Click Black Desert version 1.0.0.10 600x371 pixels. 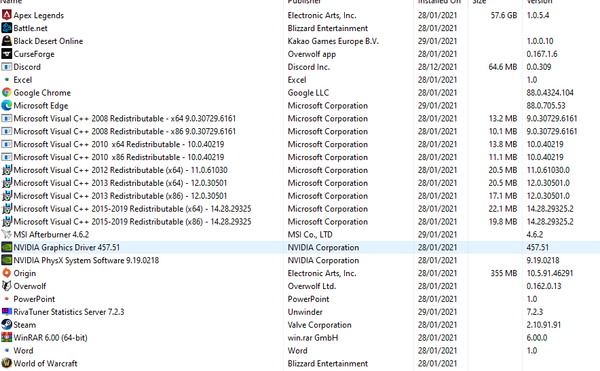[x=540, y=41]
